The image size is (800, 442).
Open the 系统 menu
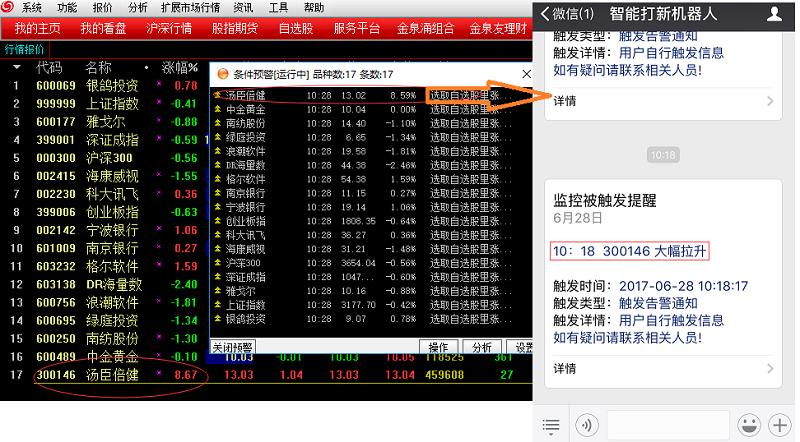[x=31, y=8]
